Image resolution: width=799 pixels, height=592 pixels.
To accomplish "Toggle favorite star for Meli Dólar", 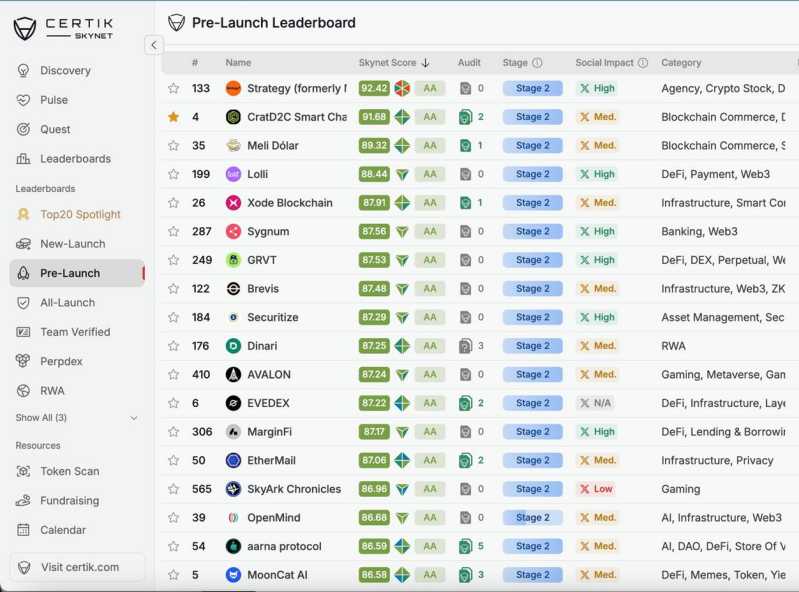I will coord(174,146).
